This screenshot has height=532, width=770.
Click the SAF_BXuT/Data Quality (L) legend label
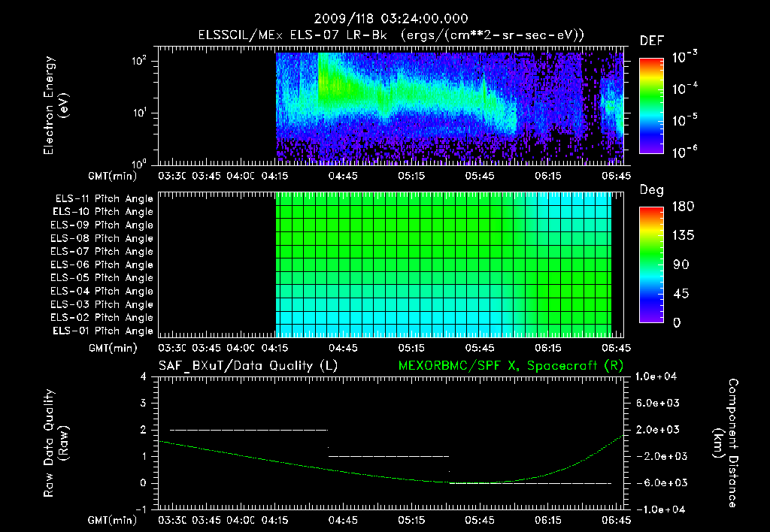248,366
